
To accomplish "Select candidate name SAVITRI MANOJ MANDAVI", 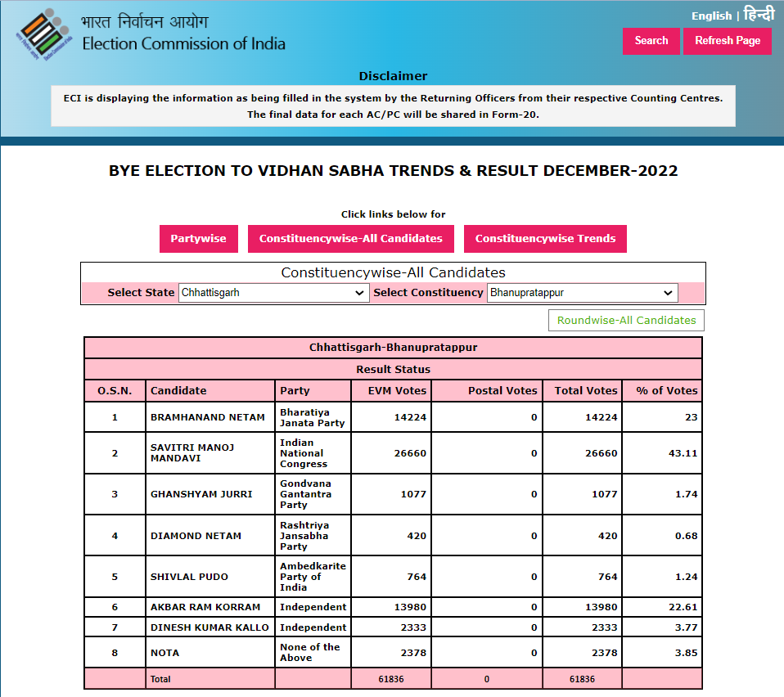I will point(192,452).
